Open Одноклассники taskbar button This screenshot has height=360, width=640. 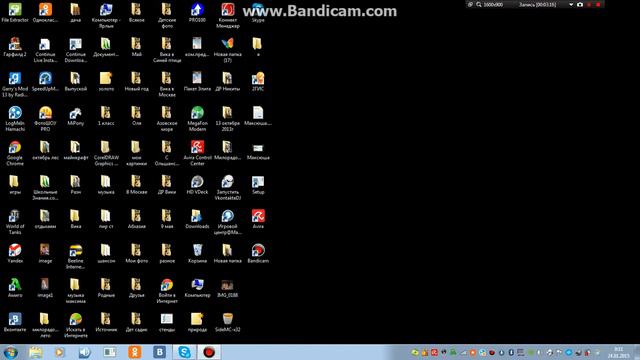134,352
